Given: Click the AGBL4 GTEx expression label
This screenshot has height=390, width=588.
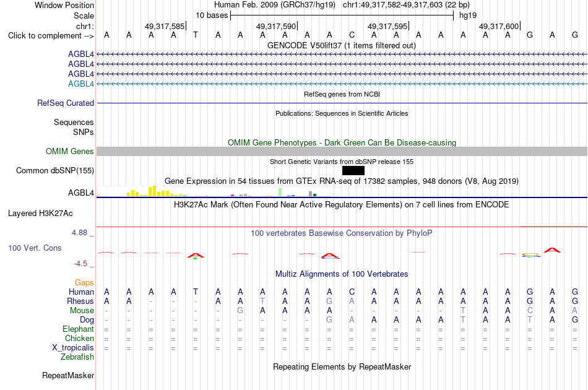Looking at the screenshot, I should click(x=81, y=193).
